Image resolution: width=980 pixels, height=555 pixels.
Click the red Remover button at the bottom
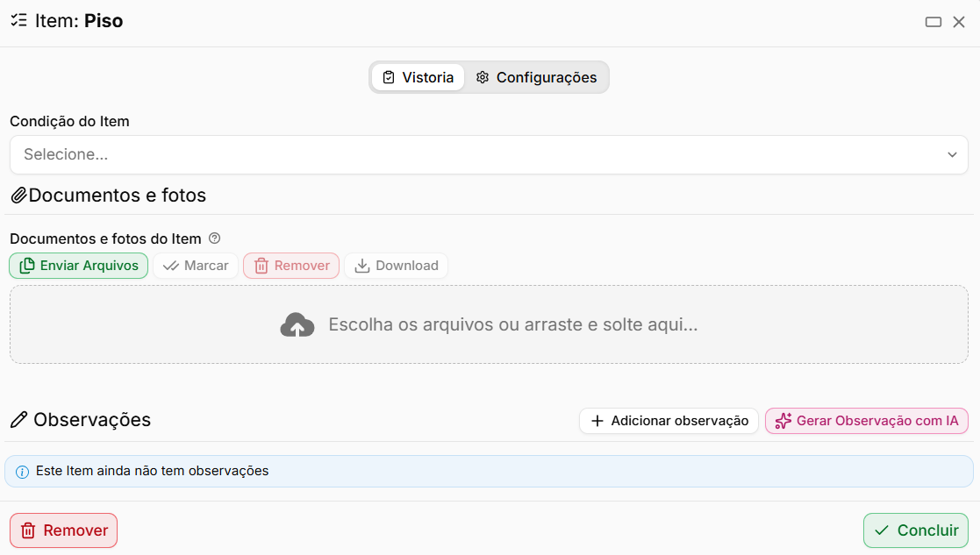click(64, 530)
